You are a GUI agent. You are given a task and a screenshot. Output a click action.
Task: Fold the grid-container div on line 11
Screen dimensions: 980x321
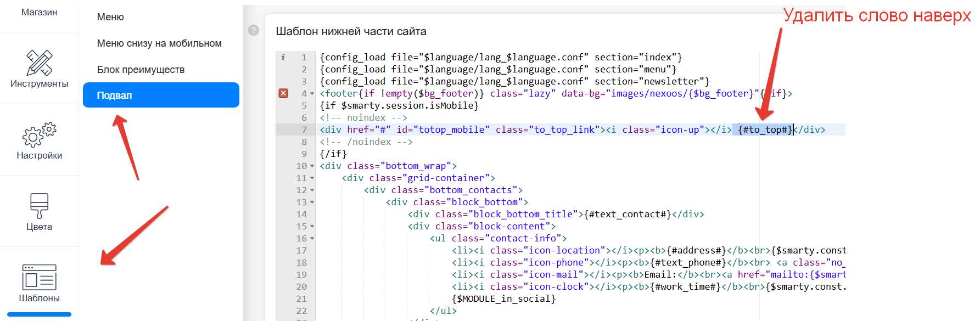click(x=312, y=178)
